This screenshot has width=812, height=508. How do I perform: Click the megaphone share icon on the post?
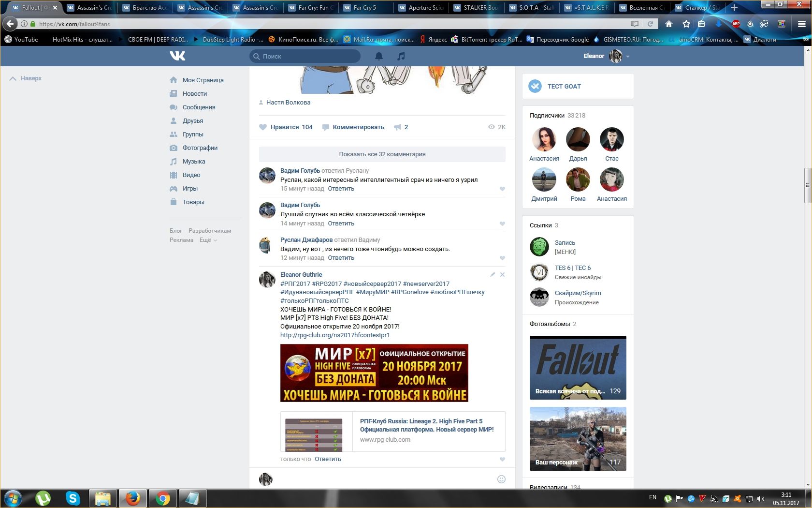click(397, 127)
